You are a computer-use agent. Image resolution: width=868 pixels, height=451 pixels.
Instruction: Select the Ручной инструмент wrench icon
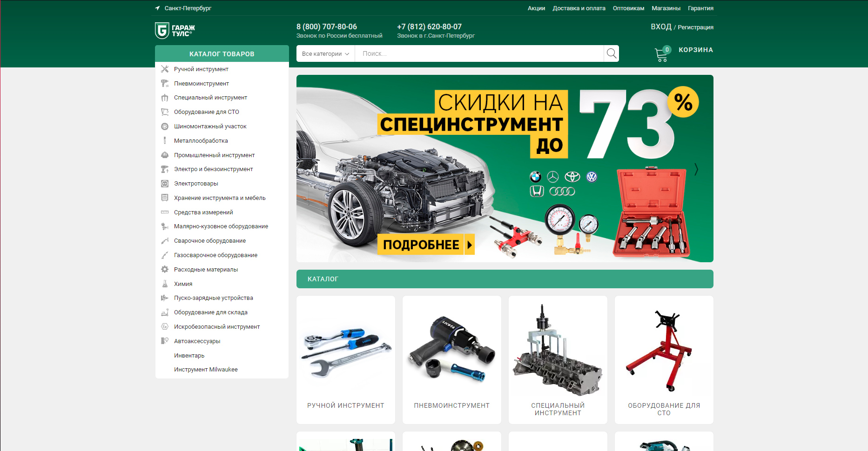click(x=165, y=69)
